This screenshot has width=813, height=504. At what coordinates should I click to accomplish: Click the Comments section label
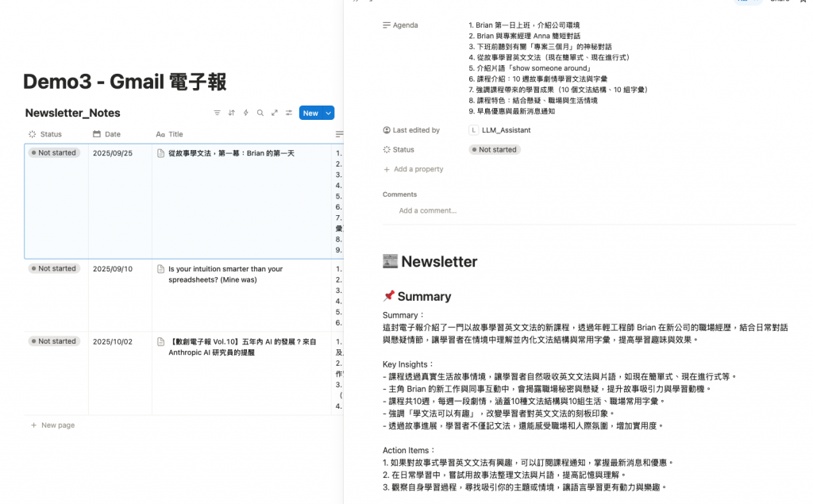400,194
